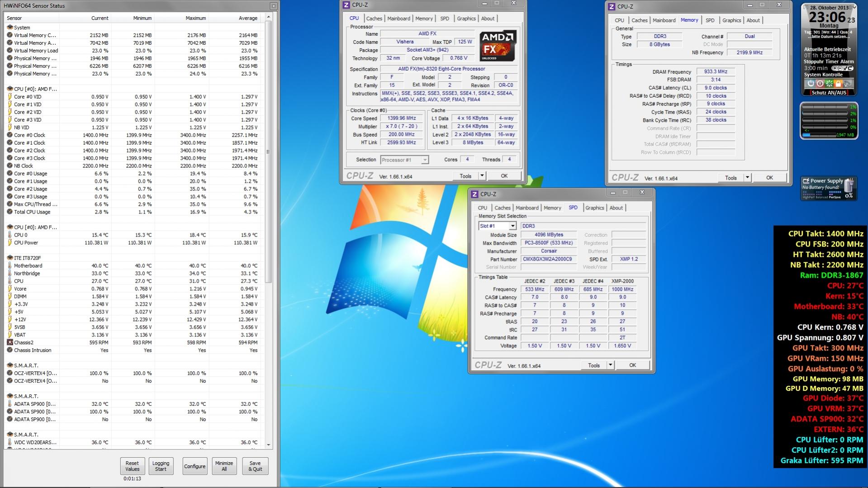Click the Reset Values button
Viewport: 868px width, 488px height.
click(132, 466)
